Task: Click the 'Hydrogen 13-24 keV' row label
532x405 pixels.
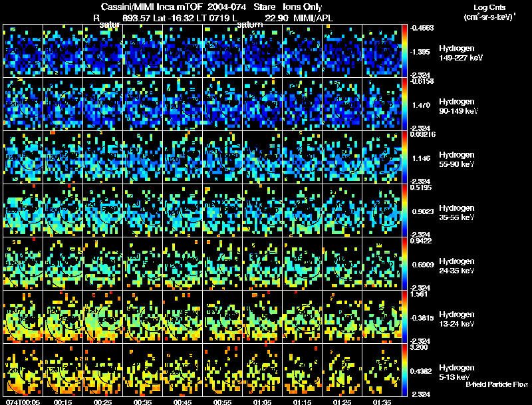Action: click(457, 319)
